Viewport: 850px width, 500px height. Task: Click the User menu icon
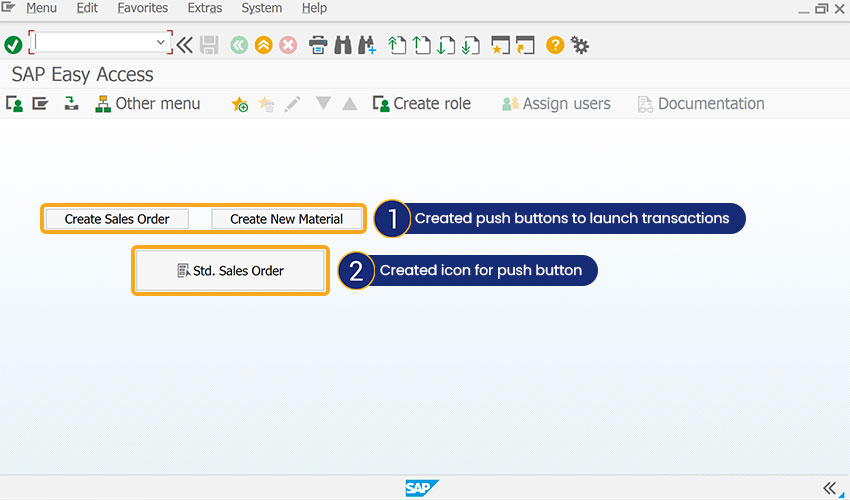(14, 104)
